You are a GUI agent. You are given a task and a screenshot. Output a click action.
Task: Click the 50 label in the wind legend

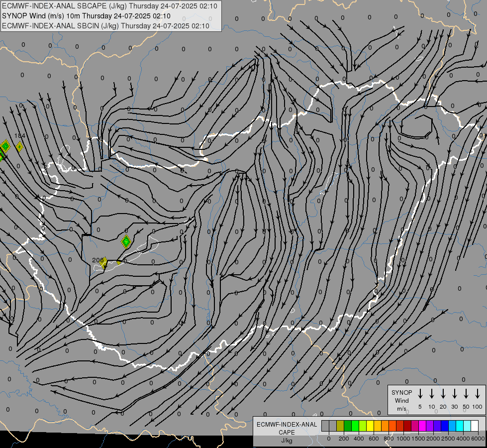[466, 407]
